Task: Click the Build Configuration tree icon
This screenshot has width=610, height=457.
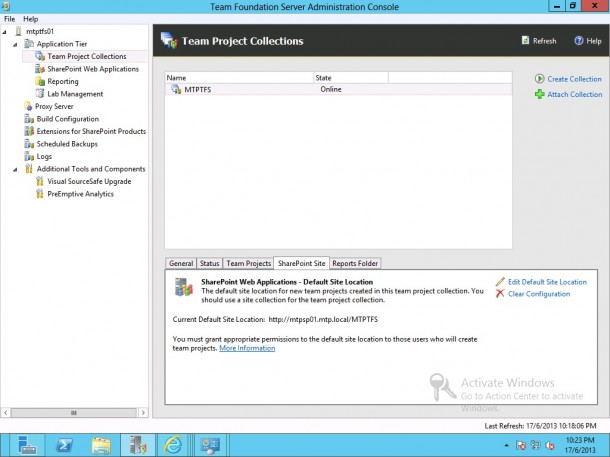Action: 29,119
